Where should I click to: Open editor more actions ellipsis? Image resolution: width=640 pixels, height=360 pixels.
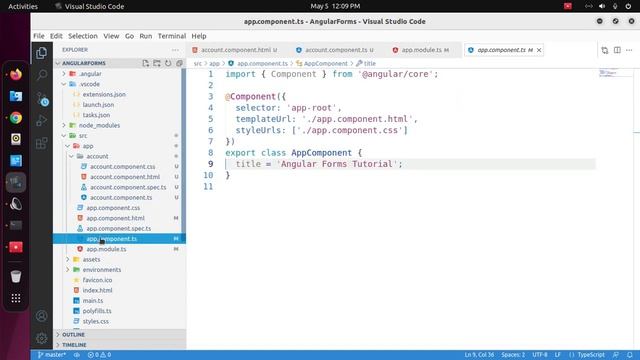[629, 50]
